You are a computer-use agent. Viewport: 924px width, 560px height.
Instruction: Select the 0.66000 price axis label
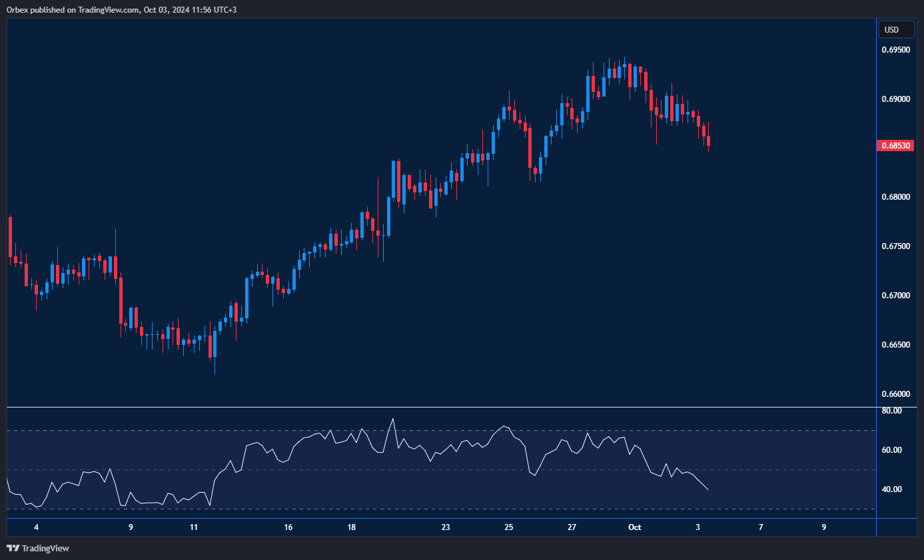point(895,394)
